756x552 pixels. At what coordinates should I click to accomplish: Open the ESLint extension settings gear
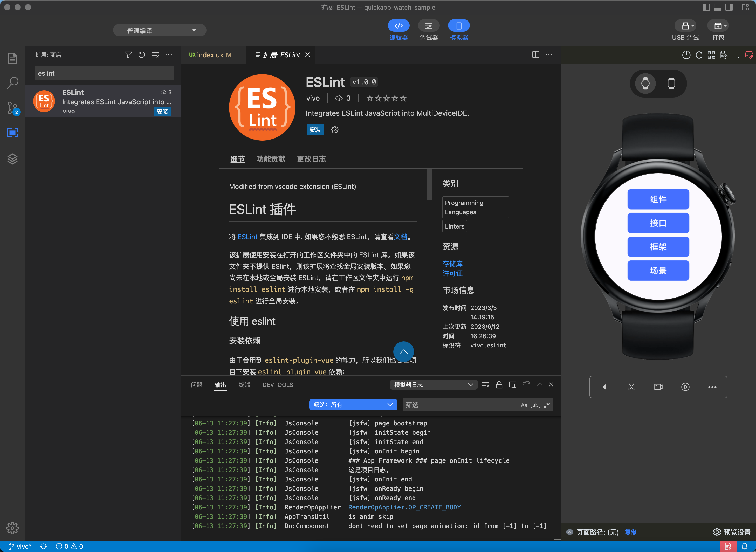pos(335,130)
